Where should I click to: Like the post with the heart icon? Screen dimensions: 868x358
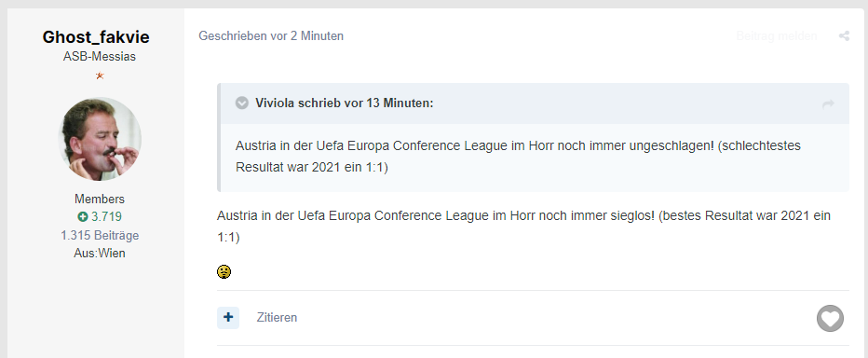click(830, 319)
